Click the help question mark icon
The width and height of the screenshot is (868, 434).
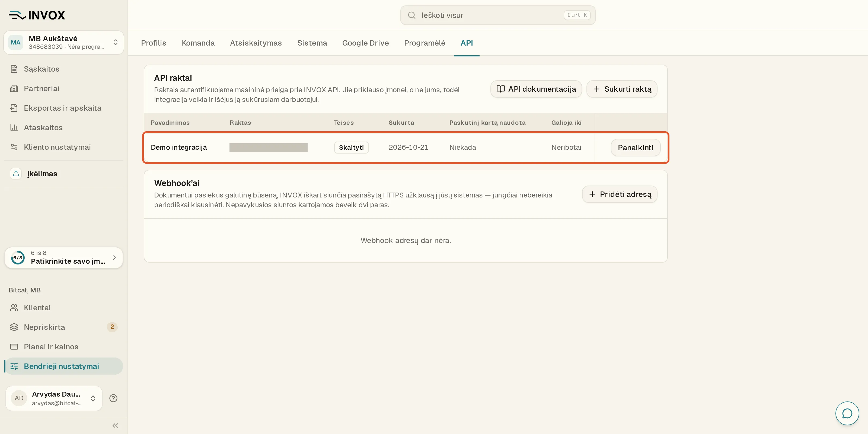[114, 398]
